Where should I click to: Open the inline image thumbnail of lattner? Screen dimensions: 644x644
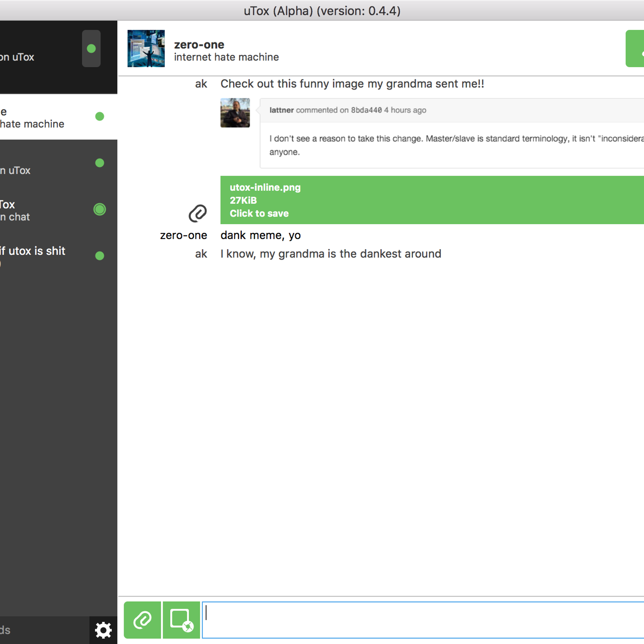[x=235, y=113]
